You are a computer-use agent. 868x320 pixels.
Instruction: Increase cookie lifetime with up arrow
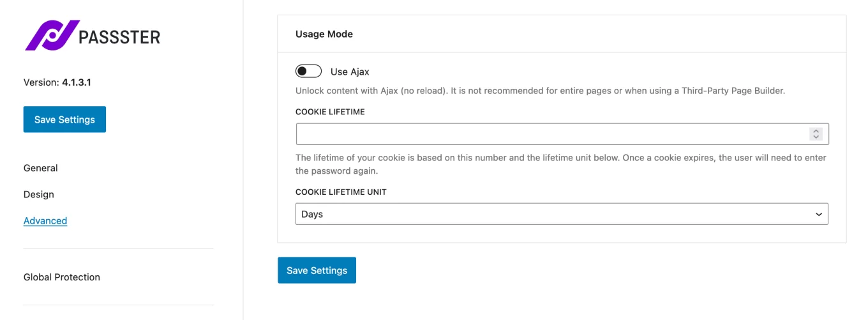tap(816, 131)
